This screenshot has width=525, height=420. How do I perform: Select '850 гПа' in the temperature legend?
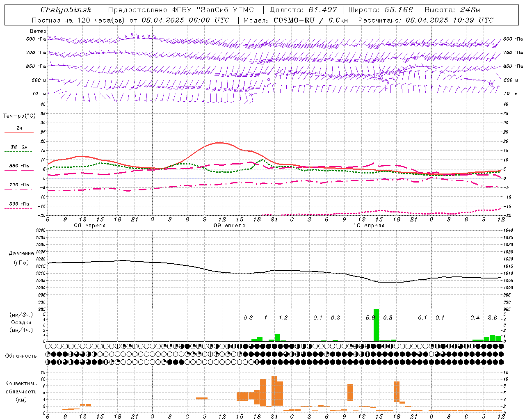point(19,166)
